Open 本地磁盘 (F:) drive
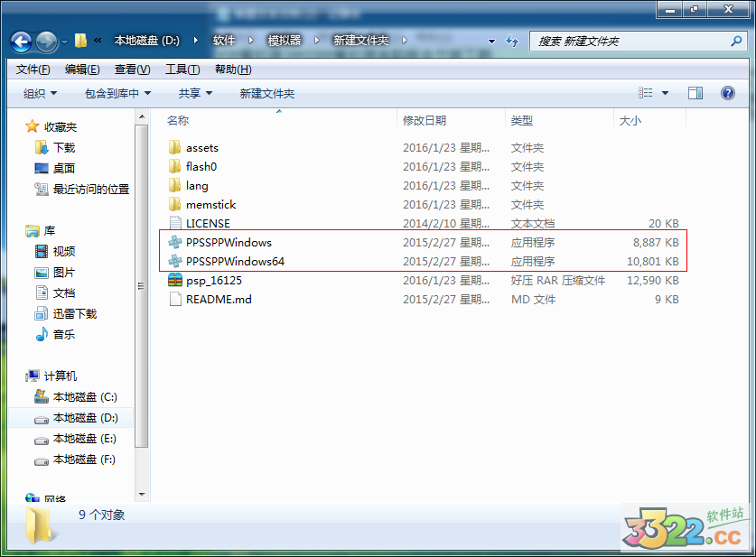756x557 pixels. pyautogui.click(x=75, y=460)
